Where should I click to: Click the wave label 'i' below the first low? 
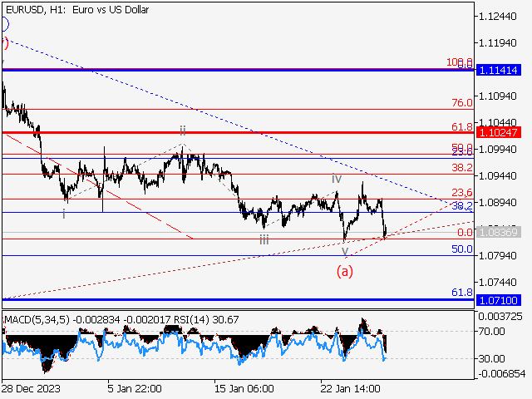click(64, 214)
